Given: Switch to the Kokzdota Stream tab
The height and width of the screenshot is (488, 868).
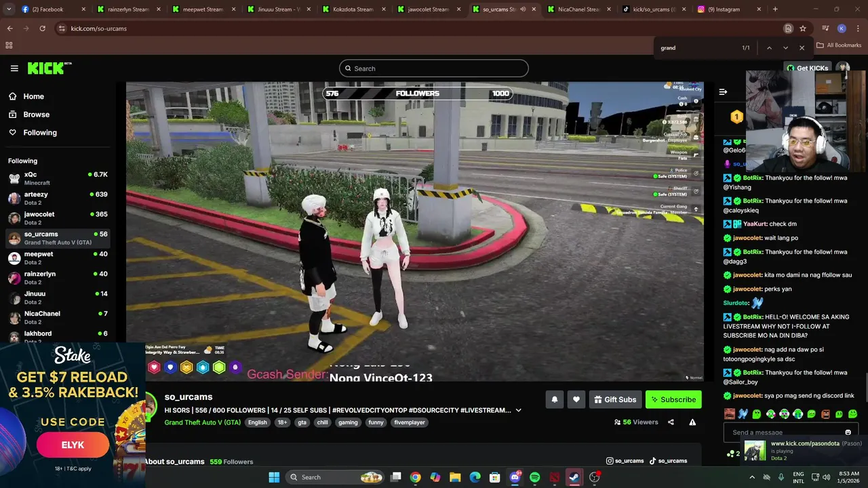Looking at the screenshot, I should 353,9.
